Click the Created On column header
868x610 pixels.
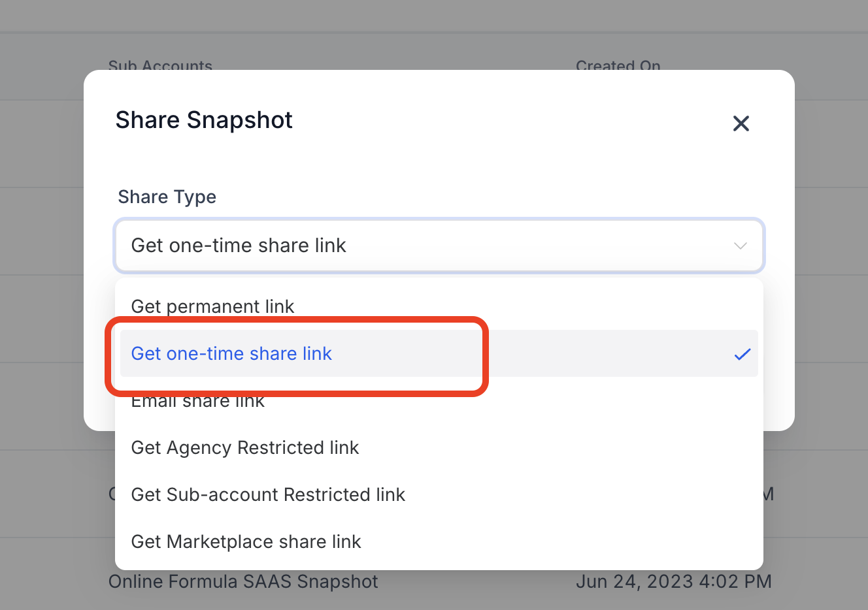(x=618, y=65)
